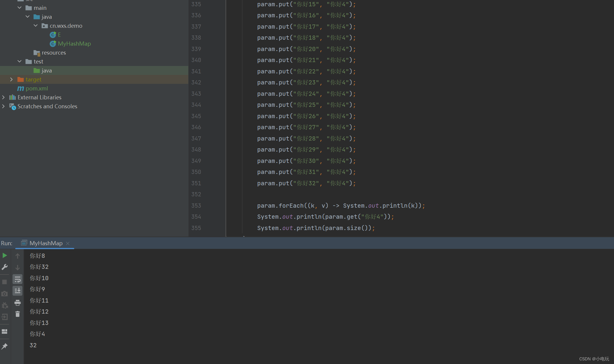614x364 pixels.
Task: Move up the stack trace arrow
Action: [18, 256]
